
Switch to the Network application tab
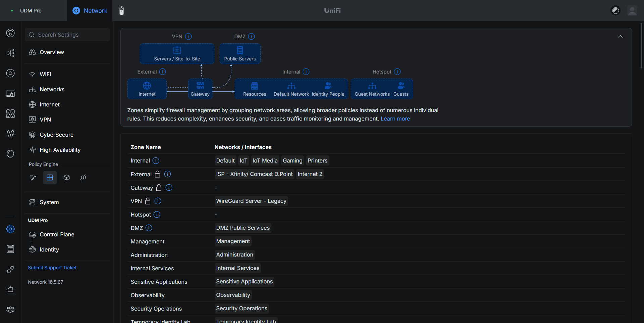point(90,11)
